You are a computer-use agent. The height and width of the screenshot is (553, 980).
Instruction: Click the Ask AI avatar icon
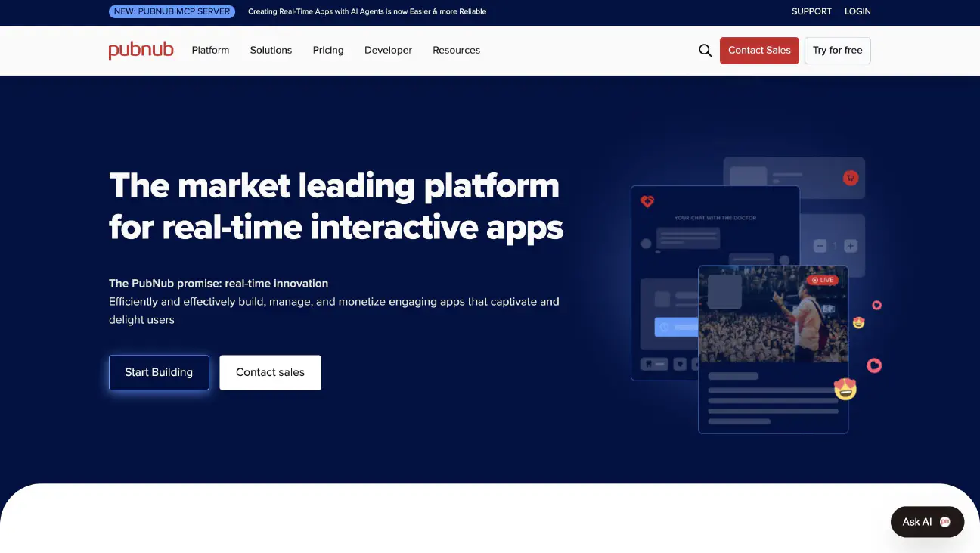tap(944, 522)
